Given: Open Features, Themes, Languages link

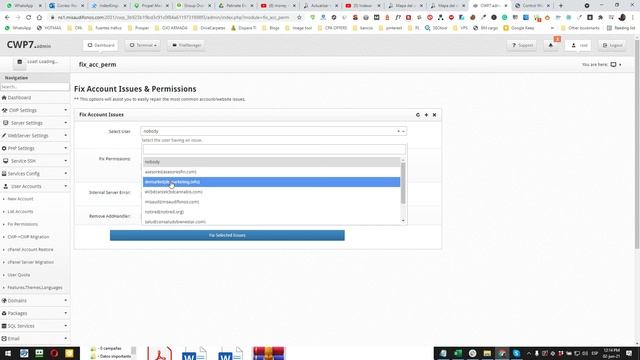Looking at the screenshot, I should [35, 287].
